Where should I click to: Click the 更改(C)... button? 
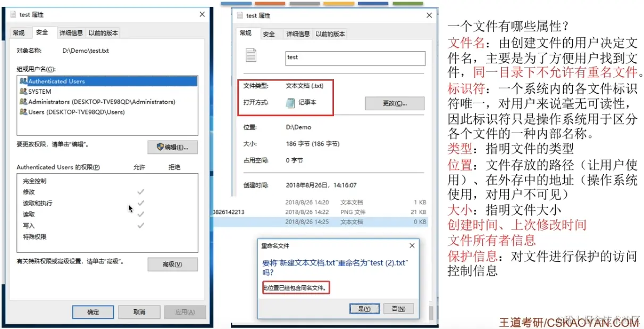[395, 103]
